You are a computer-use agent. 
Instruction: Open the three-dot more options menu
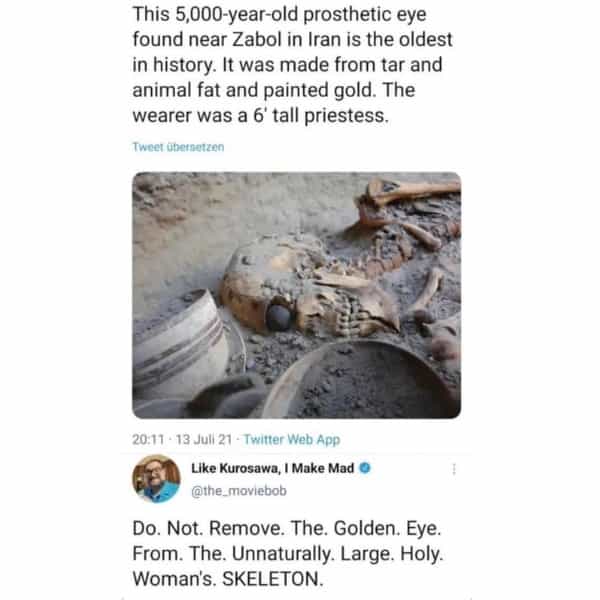pos(456,468)
